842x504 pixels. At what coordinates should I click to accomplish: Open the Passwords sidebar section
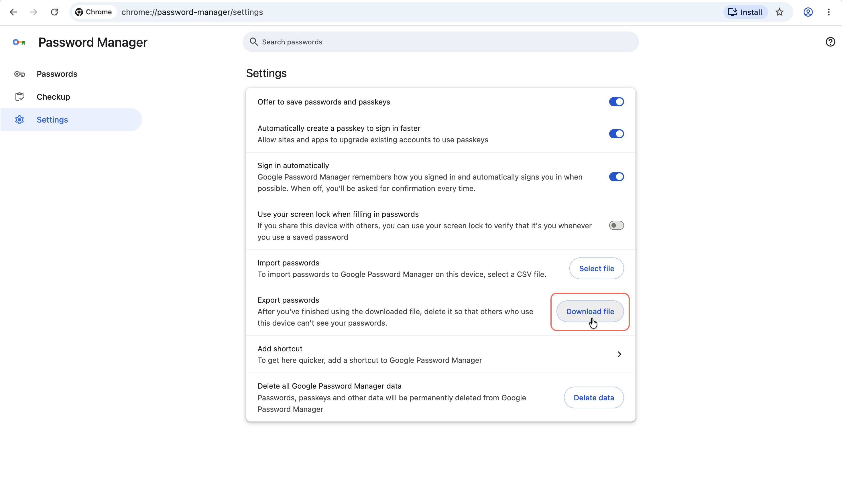click(x=71, y=74)
